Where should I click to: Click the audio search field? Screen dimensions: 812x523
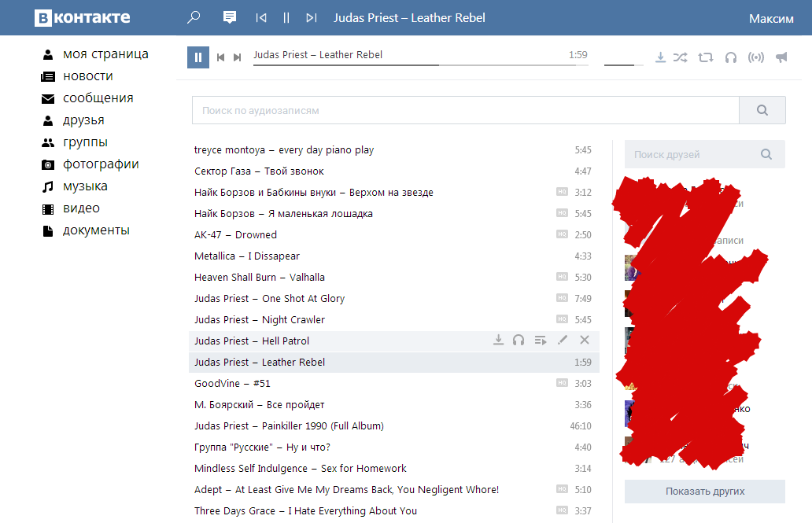pyautogui.click(x=466, y=110)
